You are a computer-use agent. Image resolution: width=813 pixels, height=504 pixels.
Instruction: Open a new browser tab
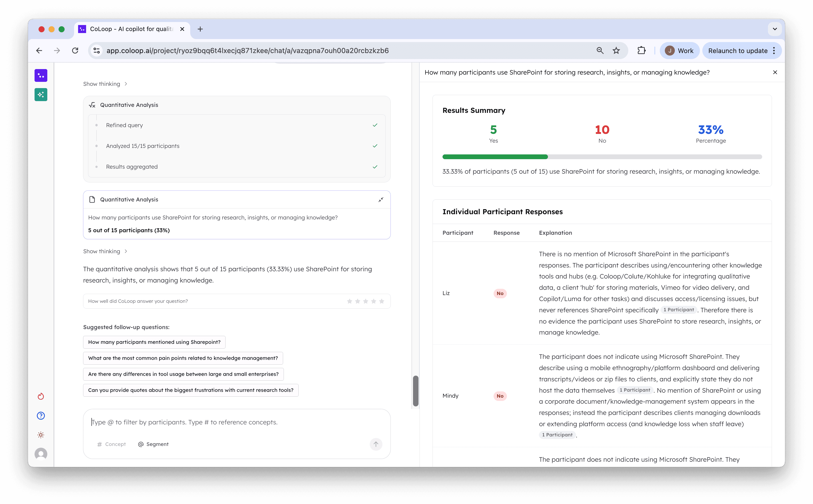(200, 29)
